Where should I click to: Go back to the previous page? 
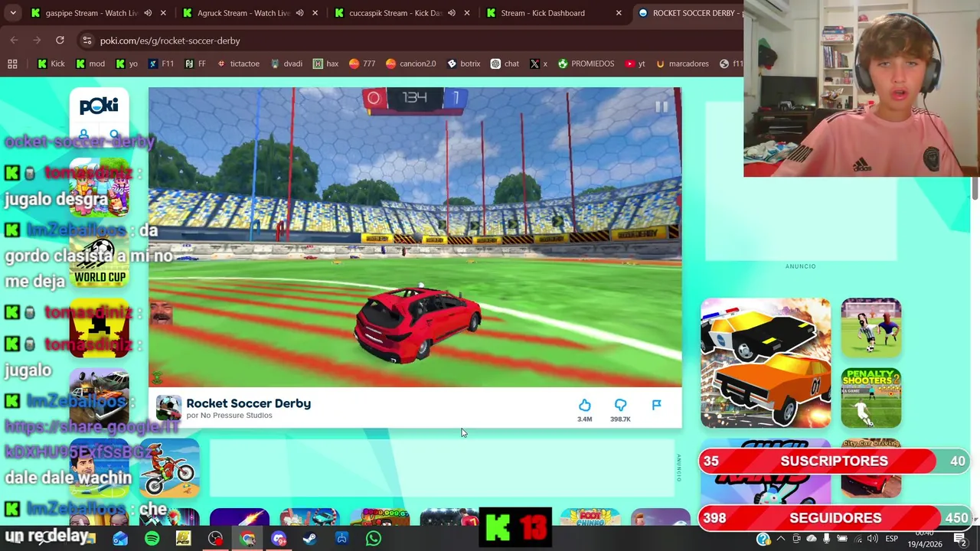[x=14, y=40]
